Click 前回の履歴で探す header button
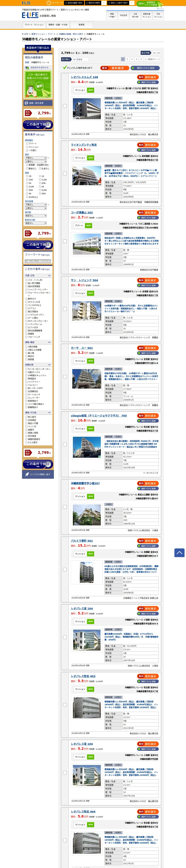The image size is (186, 868). pyautogui.click(x=75, y=3)
